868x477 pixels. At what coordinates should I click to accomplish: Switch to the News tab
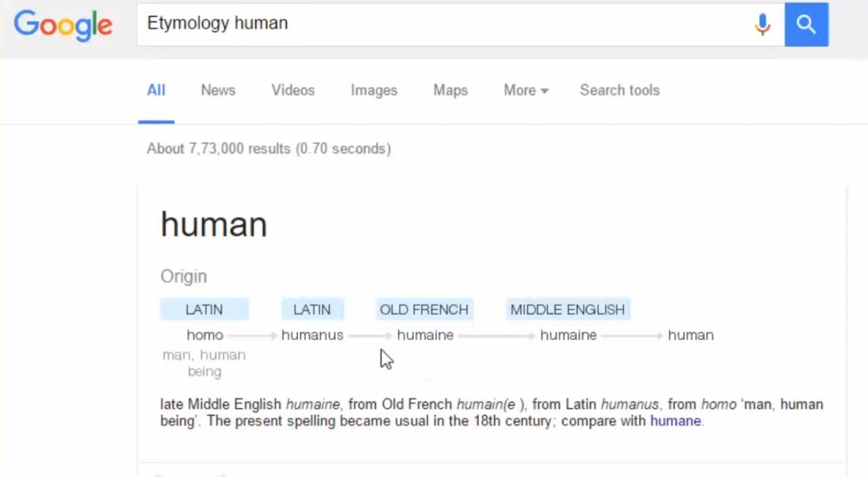coord(218,90)
